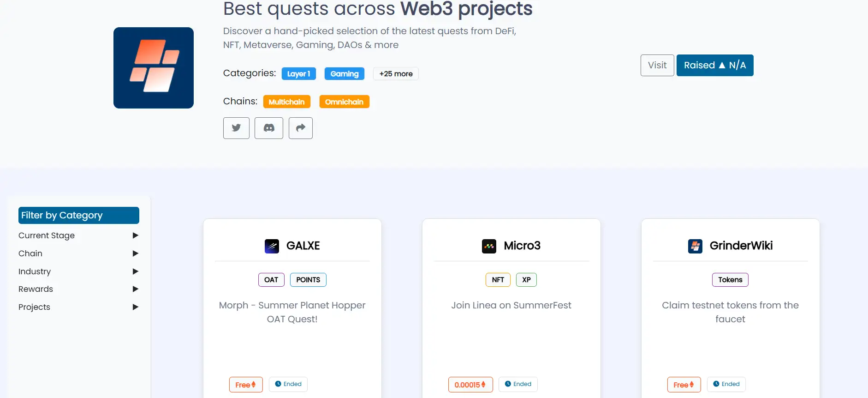Expand the Industry filter section
Viewport: 868px width, 398px height.
coord(135,271)
